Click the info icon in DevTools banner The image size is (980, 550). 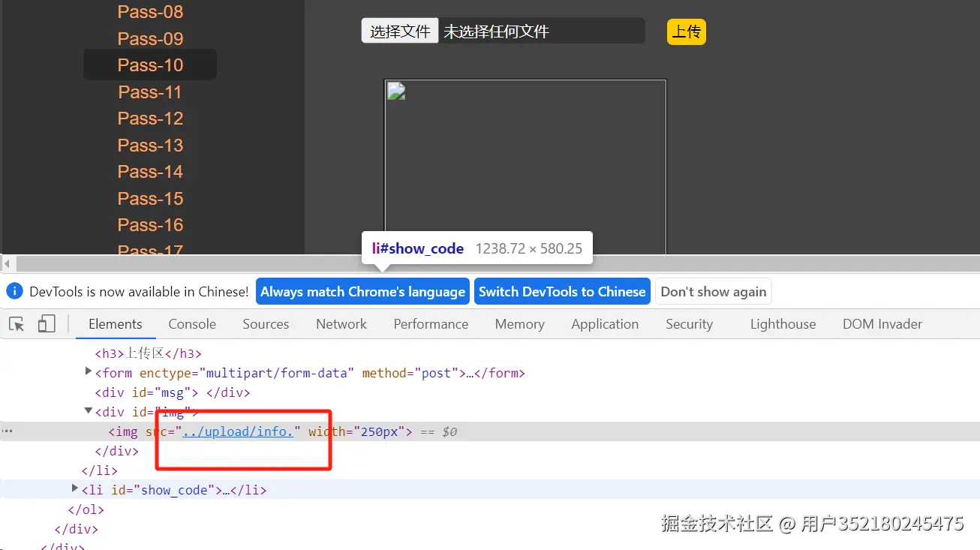[14, 291]
